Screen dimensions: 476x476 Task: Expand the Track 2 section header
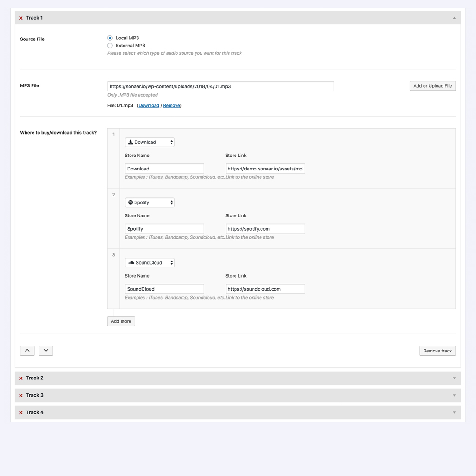point(454,378)
